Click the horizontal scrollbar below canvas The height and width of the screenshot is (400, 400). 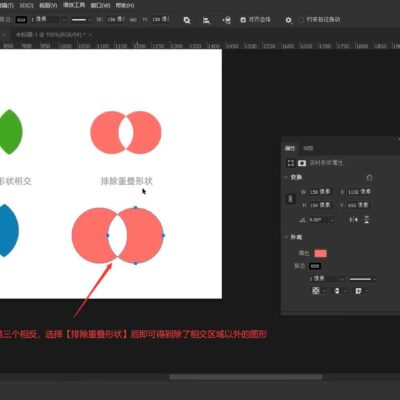[246, 377]
